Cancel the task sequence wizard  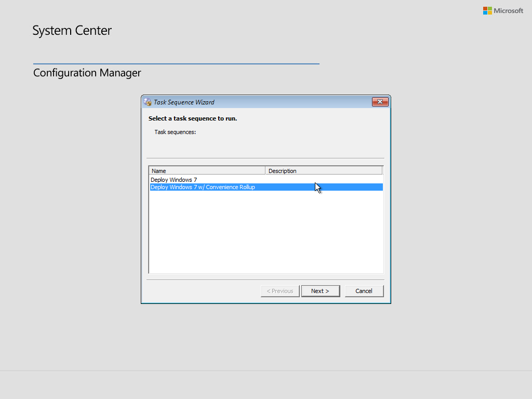click(x=364, y=291)
